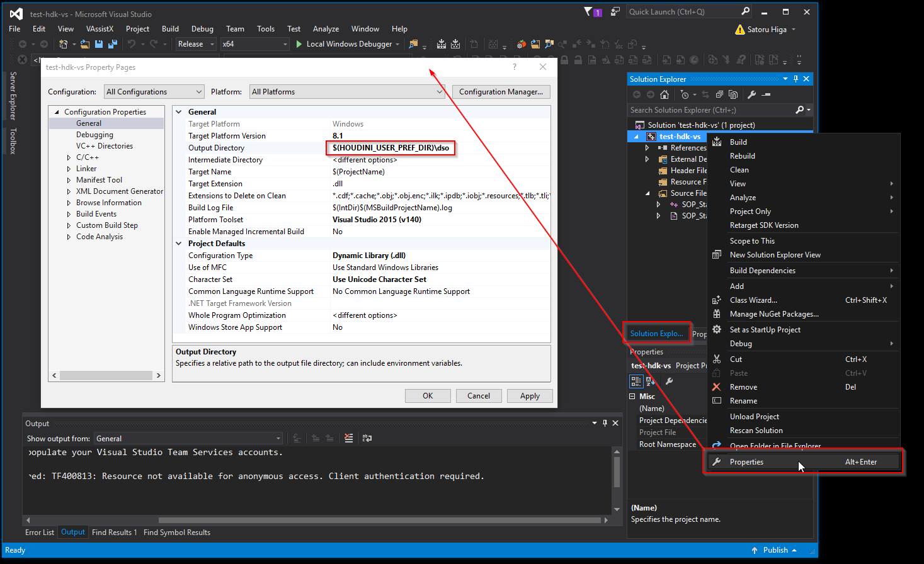This screenshot has width=924, height=564.
Task: Expand the C/C++ tree node
Action: tap(69, 157)
